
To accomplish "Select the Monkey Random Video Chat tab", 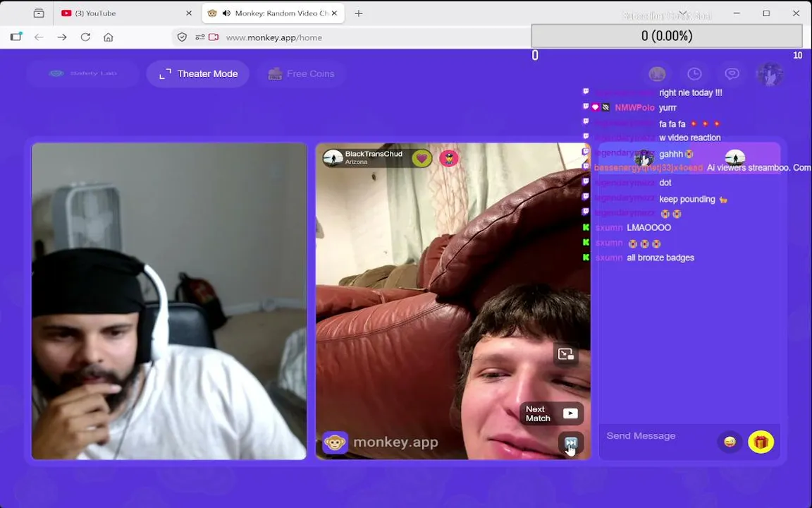I will tap(273, 13).
